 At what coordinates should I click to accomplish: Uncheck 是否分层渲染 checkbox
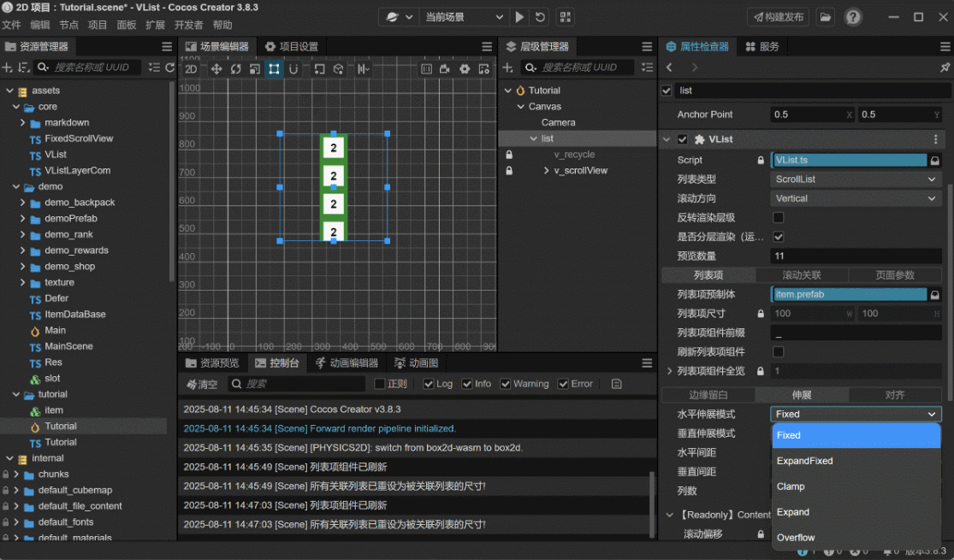[x=778, y=237]
